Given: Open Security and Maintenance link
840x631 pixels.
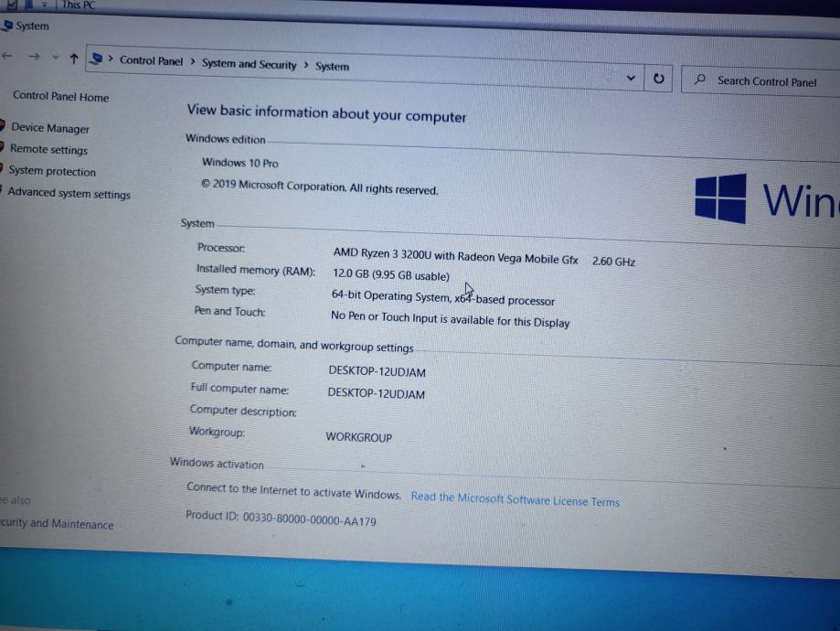Looking at the screenshot, I should click(57, 523).
